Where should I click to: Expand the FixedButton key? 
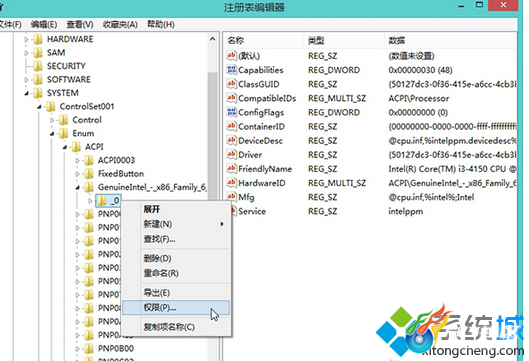[78, 174]
